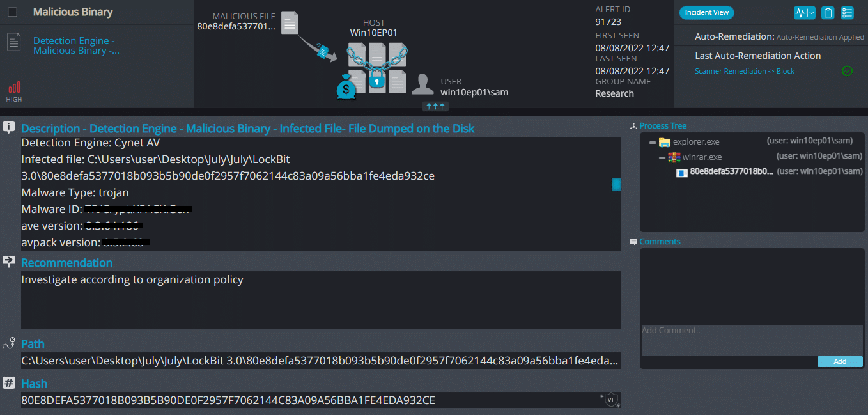The height and width of the screenshot is (415, 868).
Task: Click the winrar.exe archive icon
Action: [x=674, y=157]
